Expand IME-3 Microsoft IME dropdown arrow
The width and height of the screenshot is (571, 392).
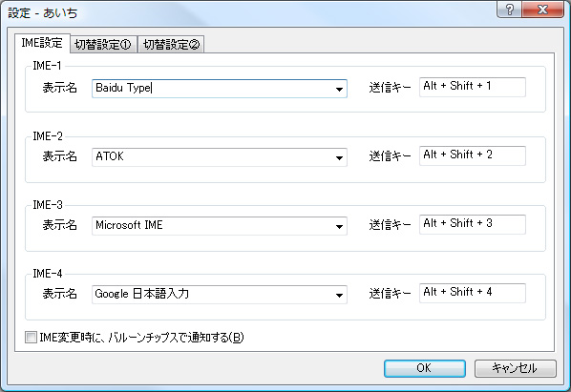tap(339, 227)
